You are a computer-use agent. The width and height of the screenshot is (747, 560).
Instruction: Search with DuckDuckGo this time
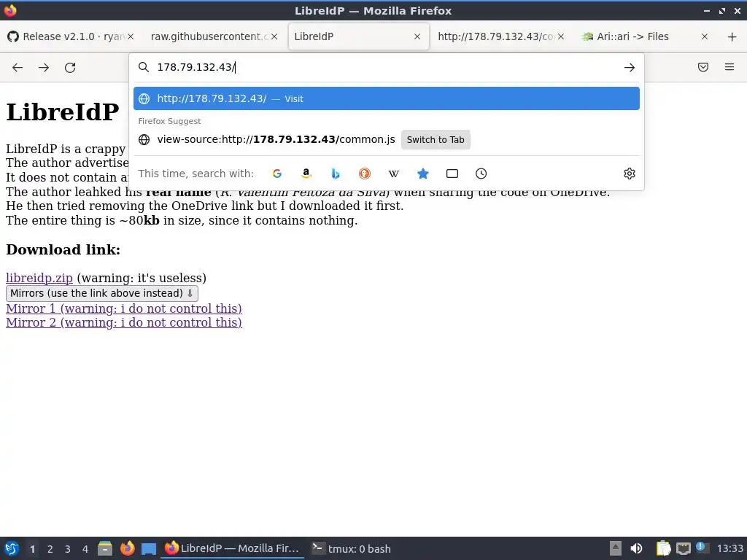[x=365, y=174]
